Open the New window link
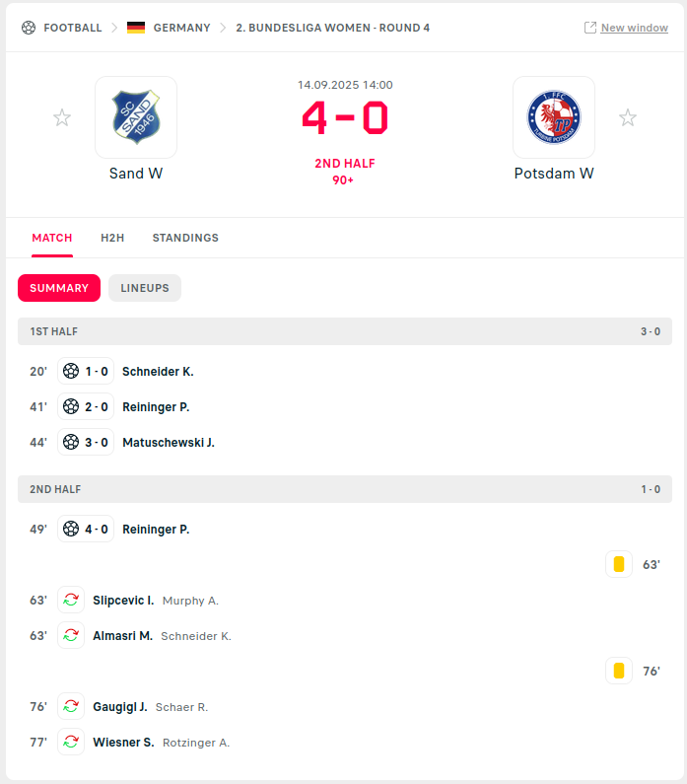687x784 pixels. [634, 28]
